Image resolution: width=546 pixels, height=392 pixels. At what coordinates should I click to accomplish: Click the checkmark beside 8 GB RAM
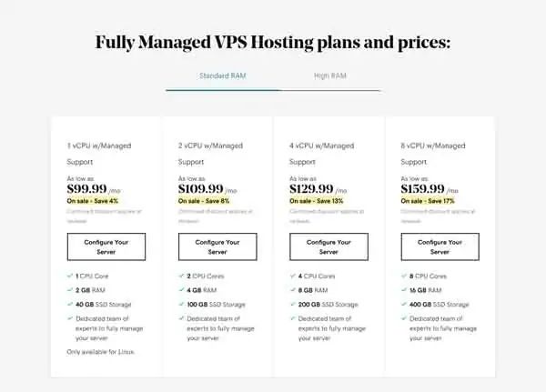(x=292, y=289)
